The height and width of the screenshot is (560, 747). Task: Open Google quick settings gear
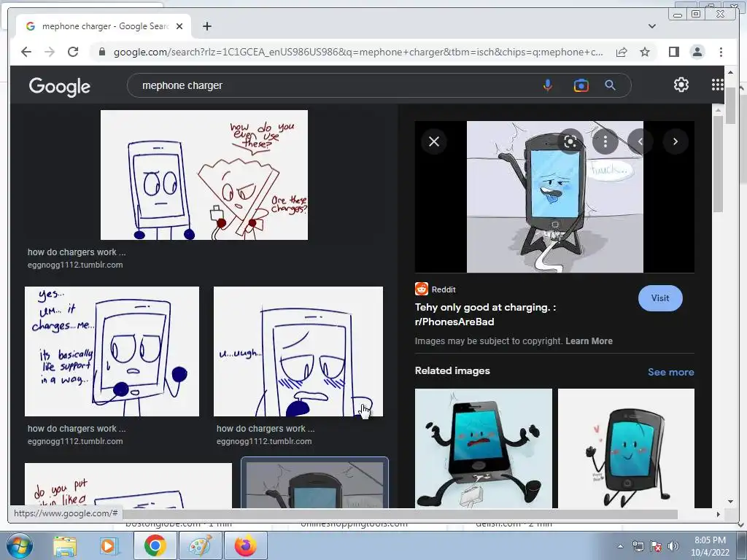point(681,85)
